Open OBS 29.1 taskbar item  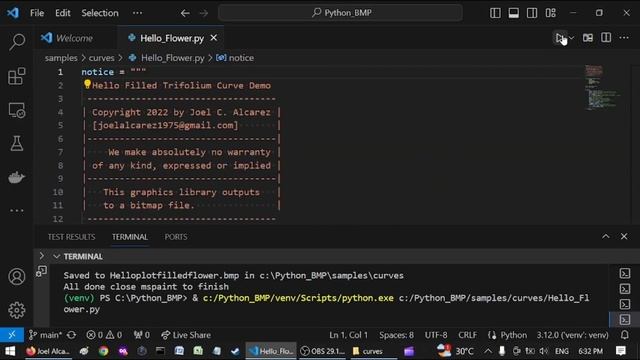[323, 351]
